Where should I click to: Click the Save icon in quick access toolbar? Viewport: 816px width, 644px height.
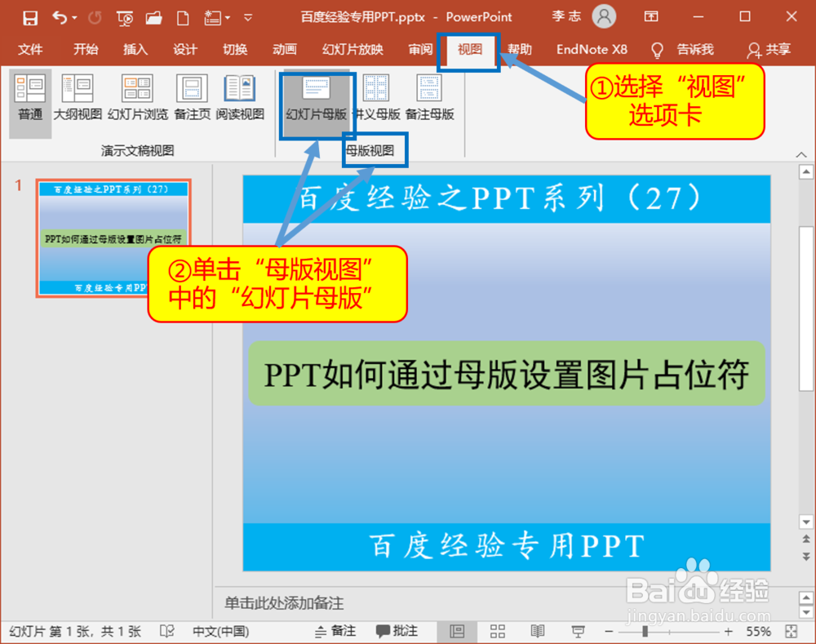30,18
